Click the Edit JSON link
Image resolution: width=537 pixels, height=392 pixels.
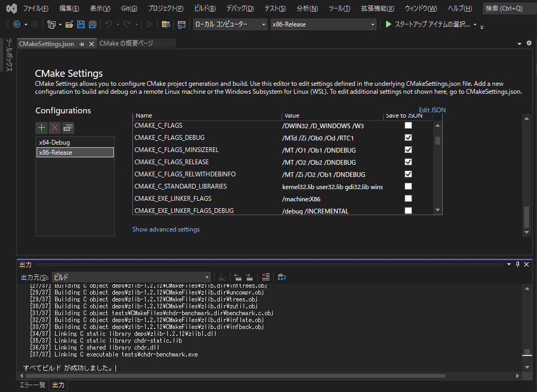[432, 110]
